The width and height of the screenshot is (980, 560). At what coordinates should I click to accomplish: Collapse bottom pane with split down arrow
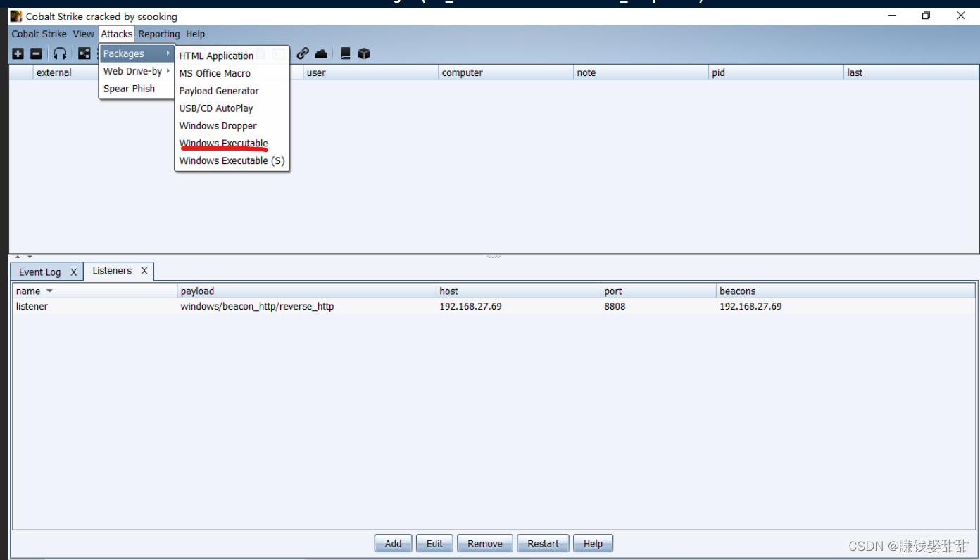point(30,257)
